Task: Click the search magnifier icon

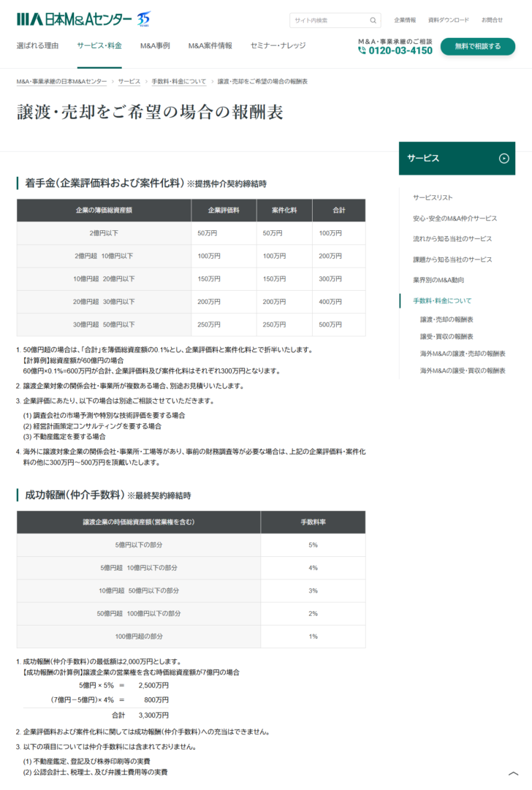Action: (x=373, y=20)
